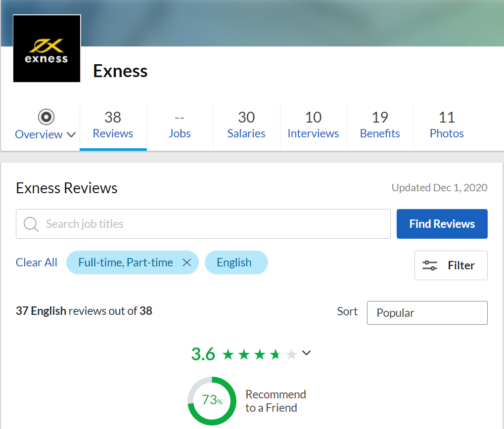Click the filter sliders icon
The image size is (504, 429).
[x=430, y=265]
